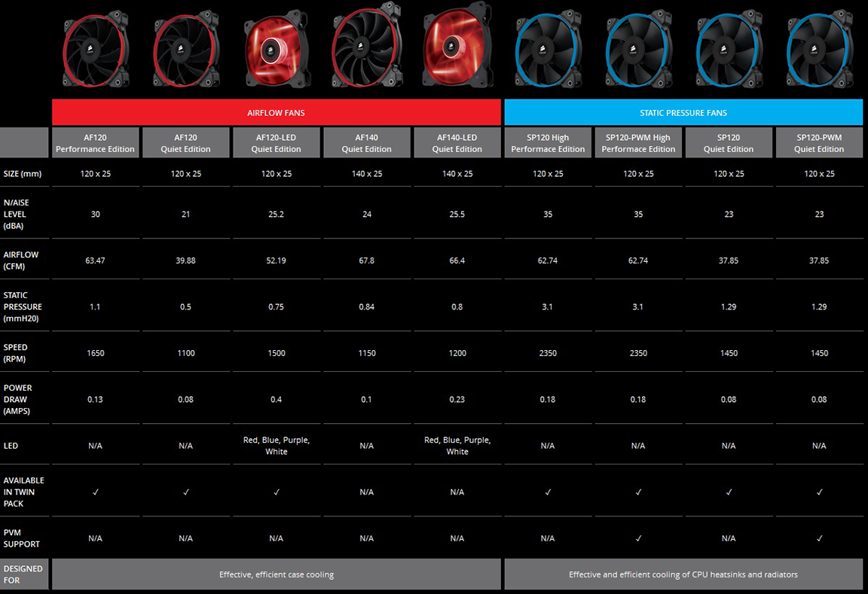Viewport: 868px width, 594px height.
Task: Click the SP120-PWM High Performace Edition header
Action: tap(638, 143)
